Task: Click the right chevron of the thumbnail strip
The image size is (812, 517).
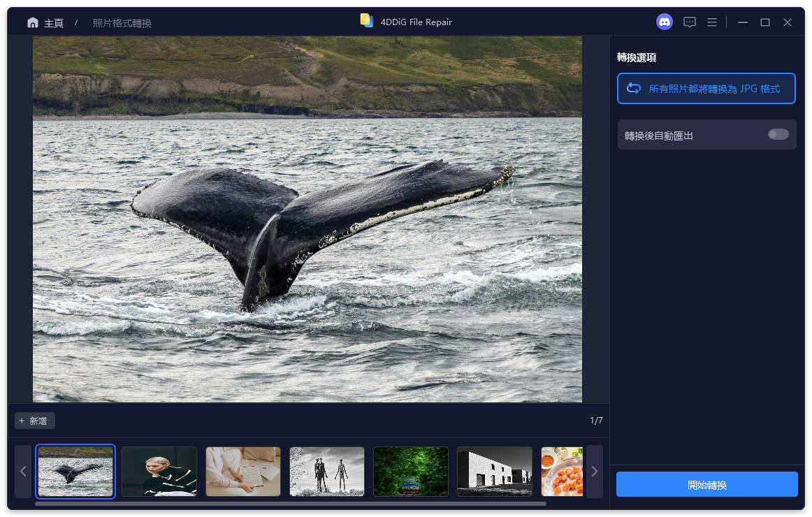Action: (x=595, y=472)
